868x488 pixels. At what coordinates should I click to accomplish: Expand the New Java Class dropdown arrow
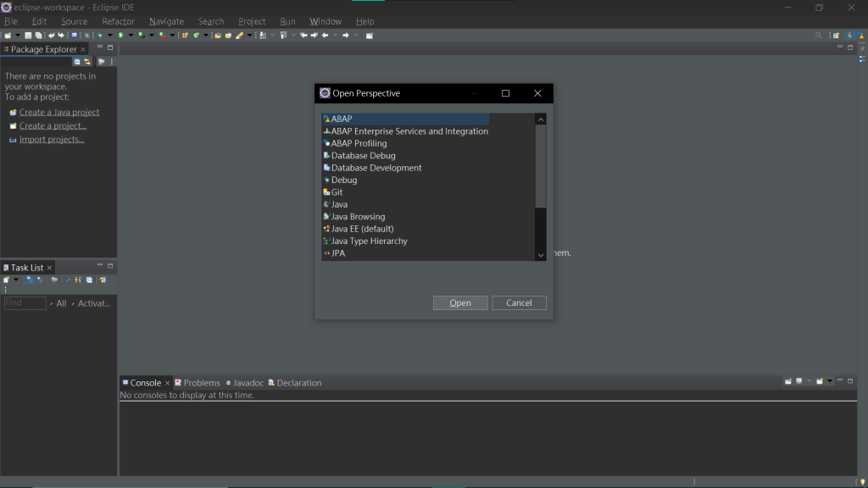(x=206, y=36)
